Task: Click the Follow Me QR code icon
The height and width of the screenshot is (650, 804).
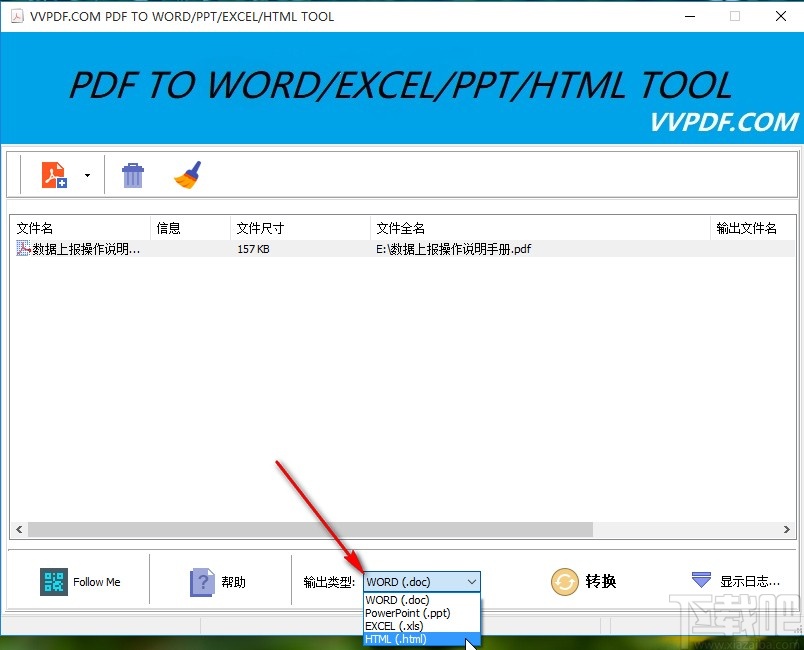Action: (55, 581)
